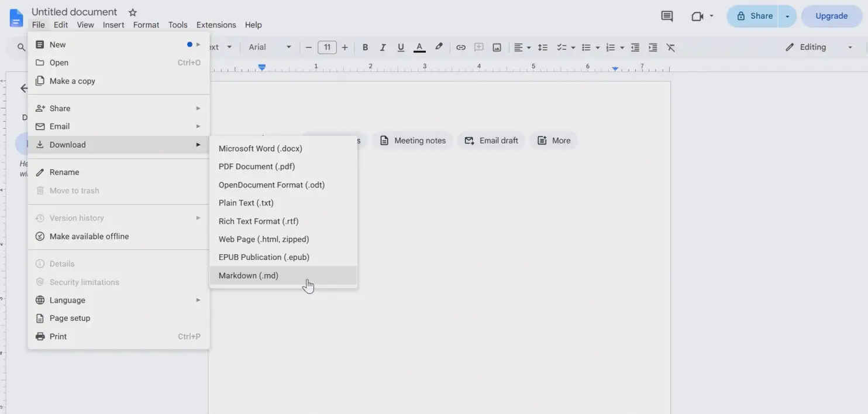The width and height of the screenshot is (868, 414).
Task: Open line and paragraph spacing
Action: [x=543, y=47]
